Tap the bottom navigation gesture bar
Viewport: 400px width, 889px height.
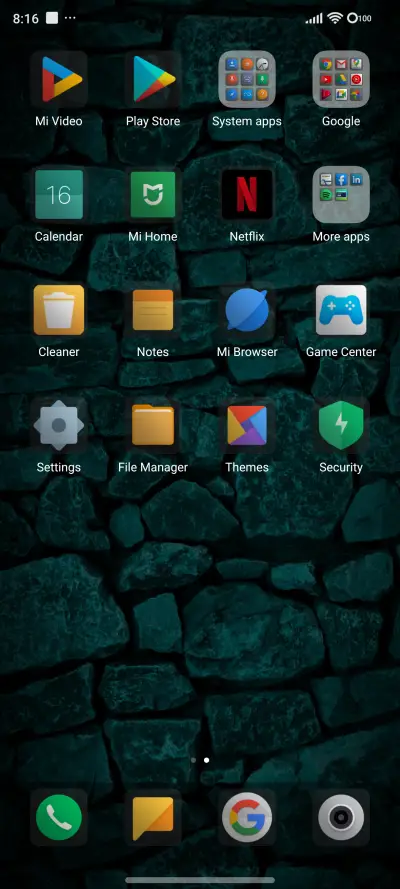(200, 880)
